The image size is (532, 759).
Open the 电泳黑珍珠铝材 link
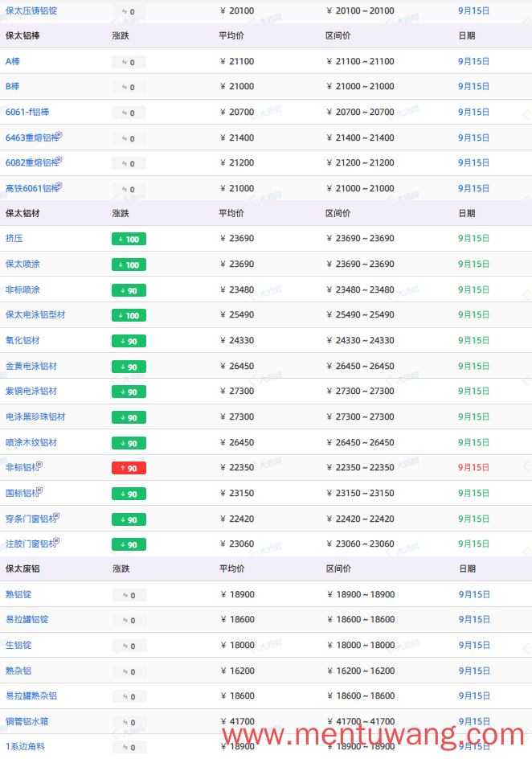point(35,416)
